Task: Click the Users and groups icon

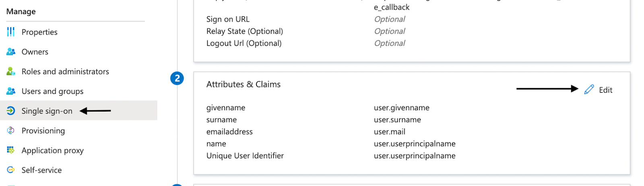Action: pos(11,91)
